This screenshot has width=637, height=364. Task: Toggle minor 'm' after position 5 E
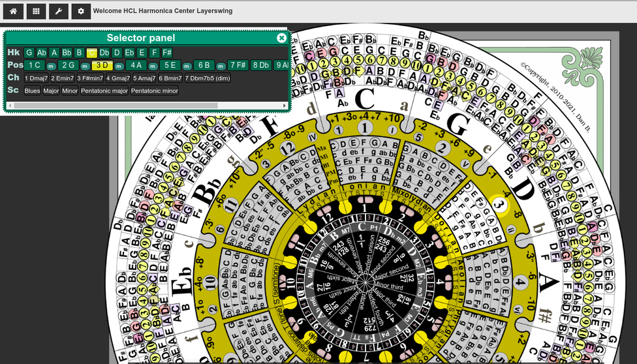(x=187, y=66)
